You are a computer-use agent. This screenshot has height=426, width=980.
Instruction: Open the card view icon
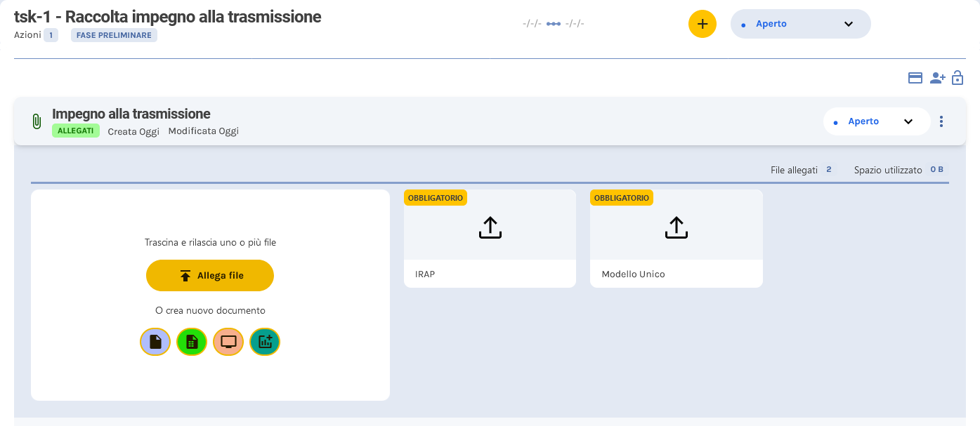pos(915,78)
